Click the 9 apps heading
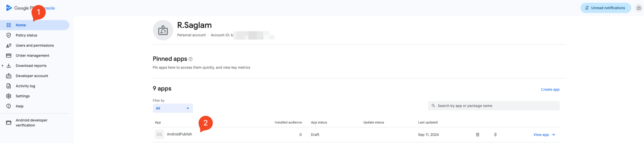The width and height of the screenshot is (644, 143). pos(162,88)
